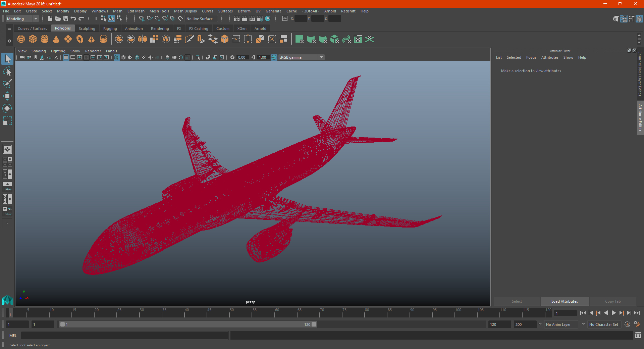This screenshot has width=644, height=349.
Task: Create a polygon torus from the shelf
Action: pos(80,39)
